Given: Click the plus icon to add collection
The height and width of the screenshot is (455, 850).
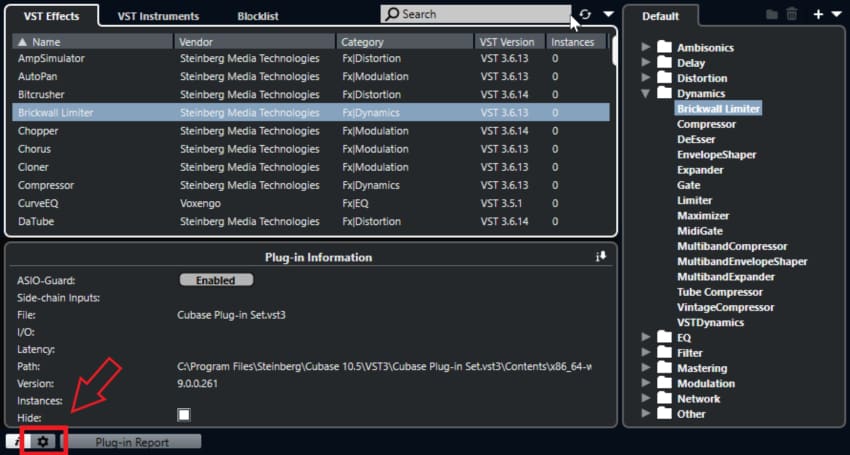Looking at the screenshot, I should point(818,15).
